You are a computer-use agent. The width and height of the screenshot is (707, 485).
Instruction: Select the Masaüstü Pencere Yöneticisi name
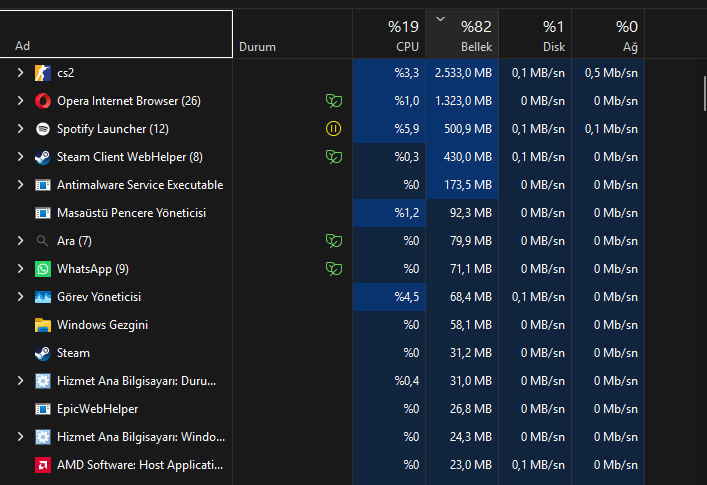131,213
